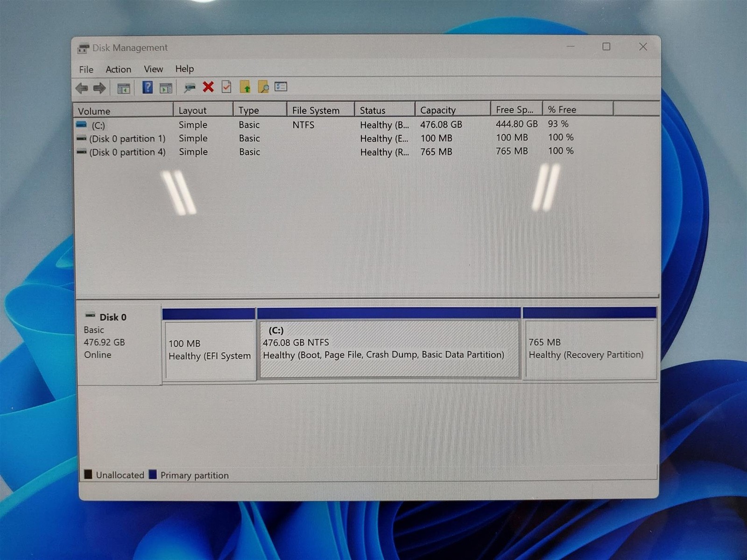The width and height of the screenshot is (747, 560).
Task: Sort by the Free Sp... column header
Action: click(517, 109)
